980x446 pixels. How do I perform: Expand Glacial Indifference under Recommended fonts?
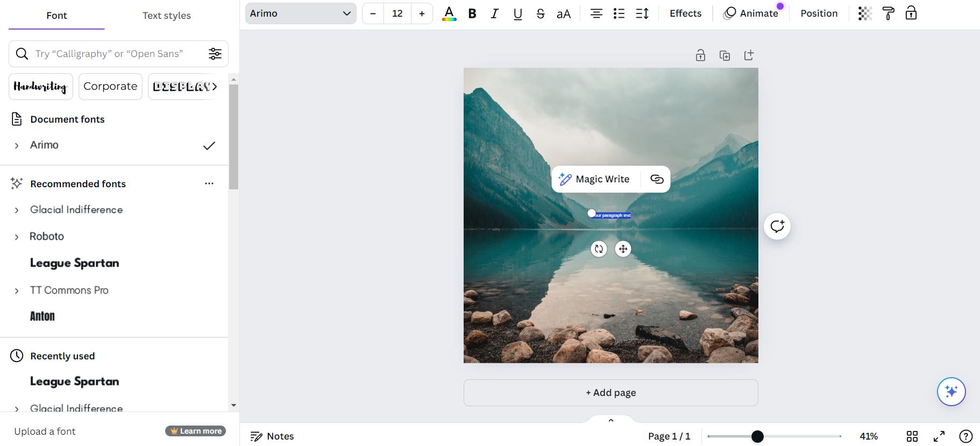17,210
